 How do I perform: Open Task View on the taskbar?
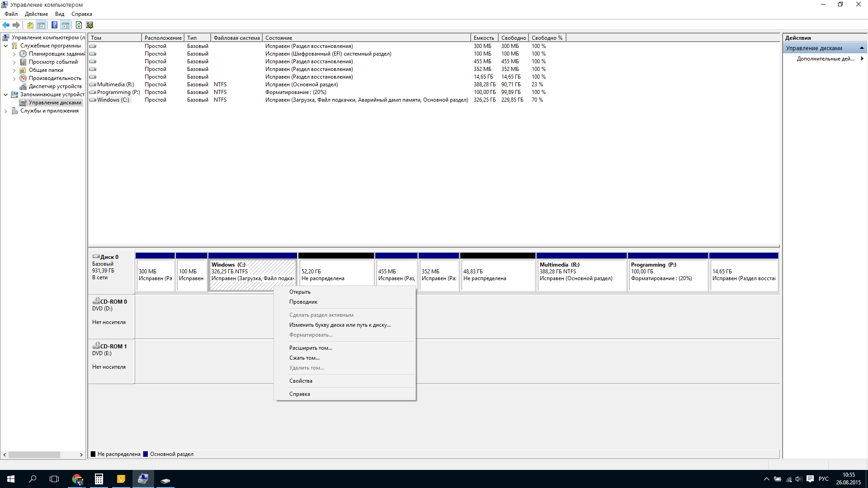[x=54, y=479]
